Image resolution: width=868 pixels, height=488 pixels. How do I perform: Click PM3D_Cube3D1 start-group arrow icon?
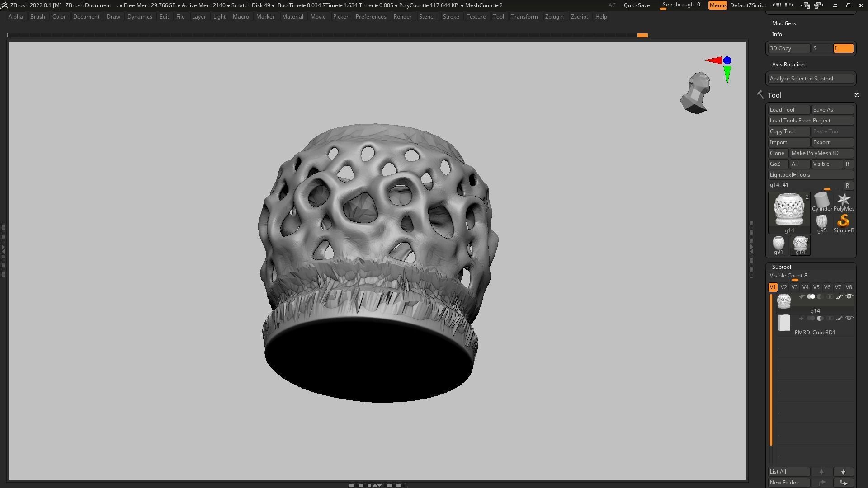802,319
